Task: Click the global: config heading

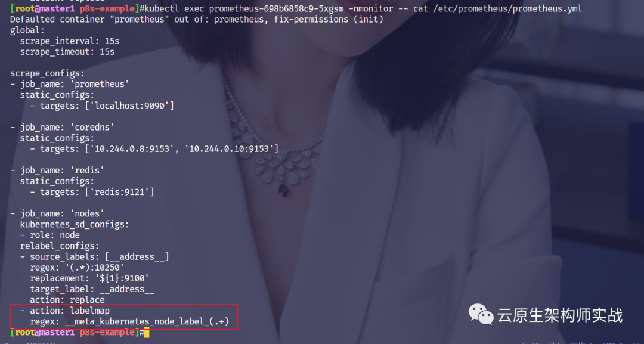Action: (x=27, y=30)
